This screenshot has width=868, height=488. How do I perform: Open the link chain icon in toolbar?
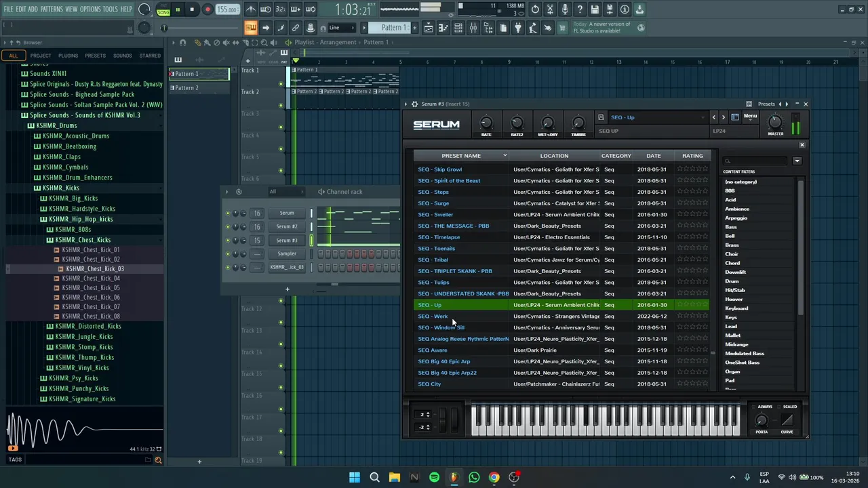click(x=296, y=28)
